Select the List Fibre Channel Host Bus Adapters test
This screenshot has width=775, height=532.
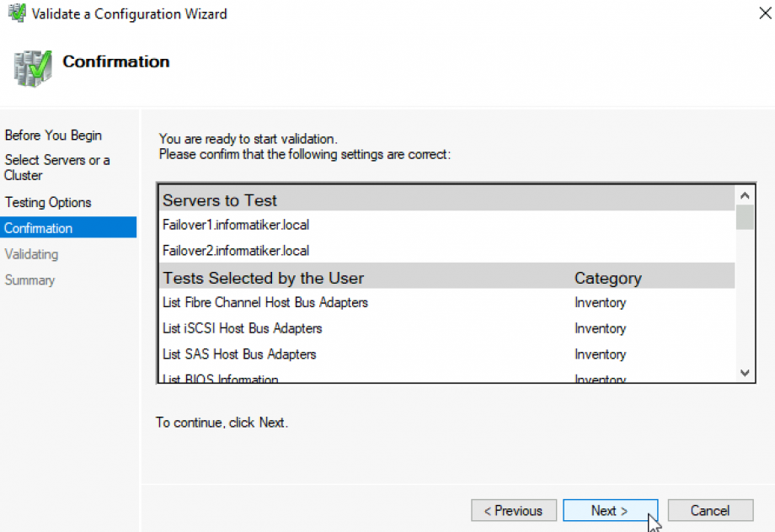[267, 302]
